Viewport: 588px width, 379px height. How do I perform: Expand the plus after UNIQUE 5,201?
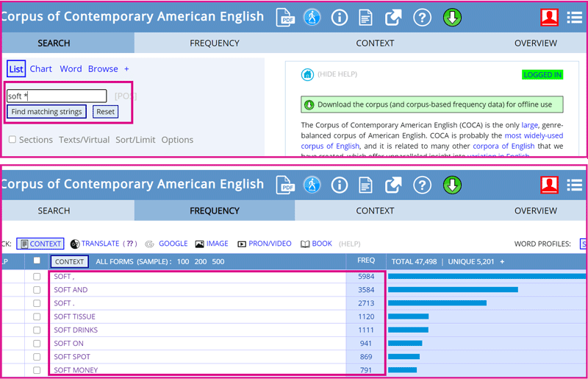(x=502, y=261)
